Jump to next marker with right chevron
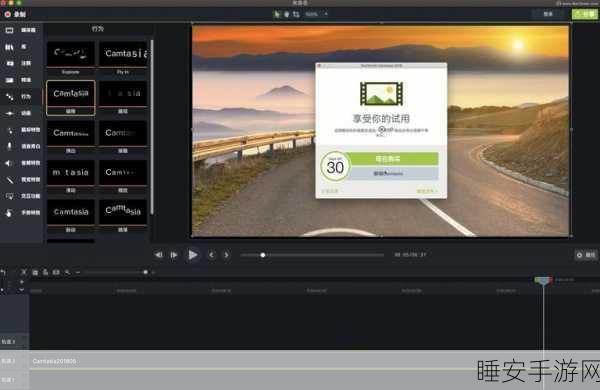The width and height of the screenshot is (600, 390). (226, 255)
